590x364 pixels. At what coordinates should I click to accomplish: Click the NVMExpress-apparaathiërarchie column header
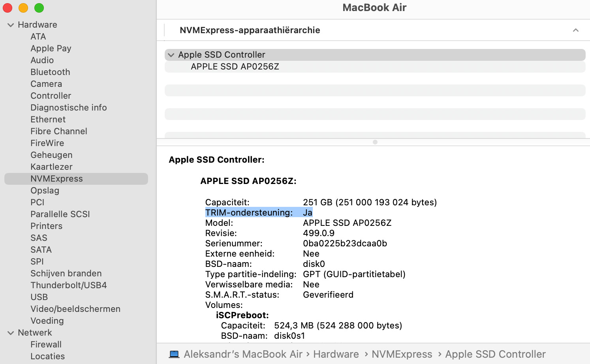tap(250, 30)
